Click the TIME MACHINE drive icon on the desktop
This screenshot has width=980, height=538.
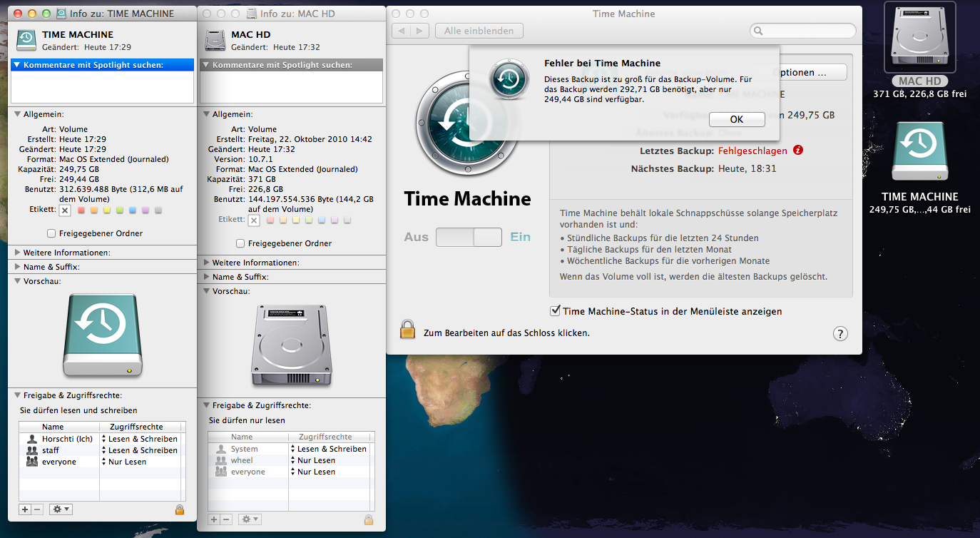pos(919,151)
